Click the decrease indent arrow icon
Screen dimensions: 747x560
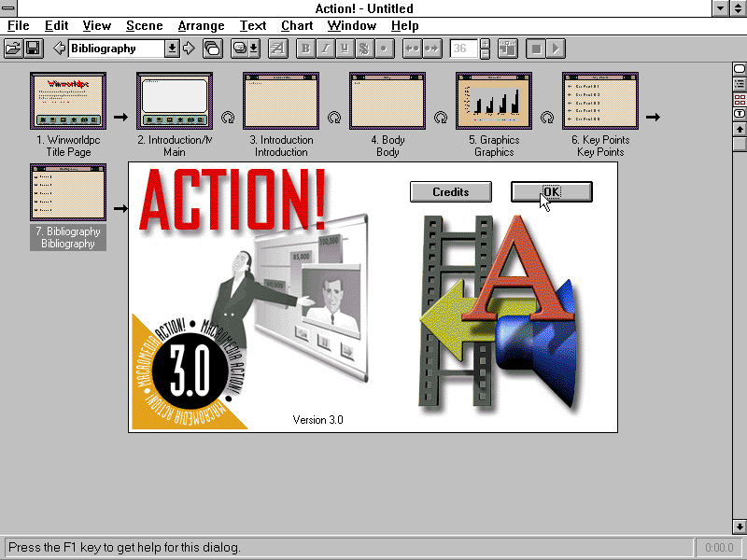(412, 49)
